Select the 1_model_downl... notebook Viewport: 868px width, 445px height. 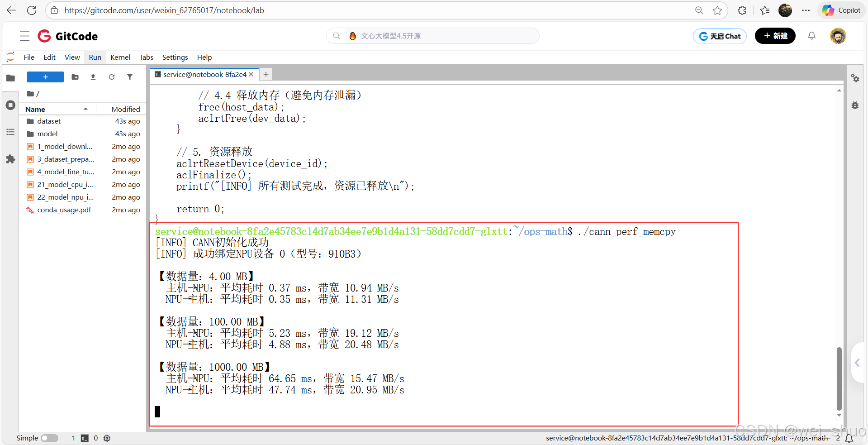point(83,146)
